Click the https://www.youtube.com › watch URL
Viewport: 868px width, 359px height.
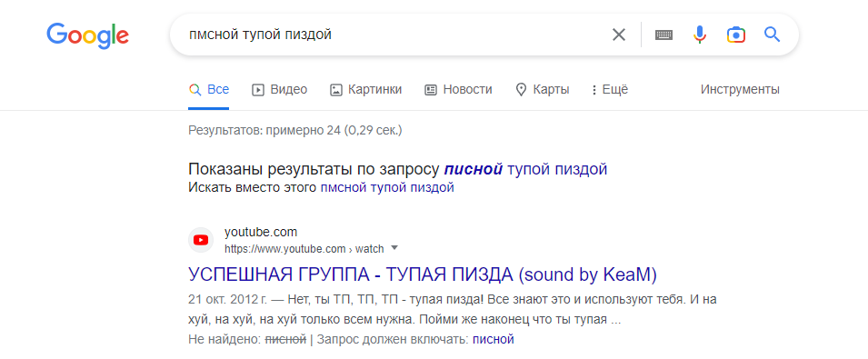click(304, 249)
